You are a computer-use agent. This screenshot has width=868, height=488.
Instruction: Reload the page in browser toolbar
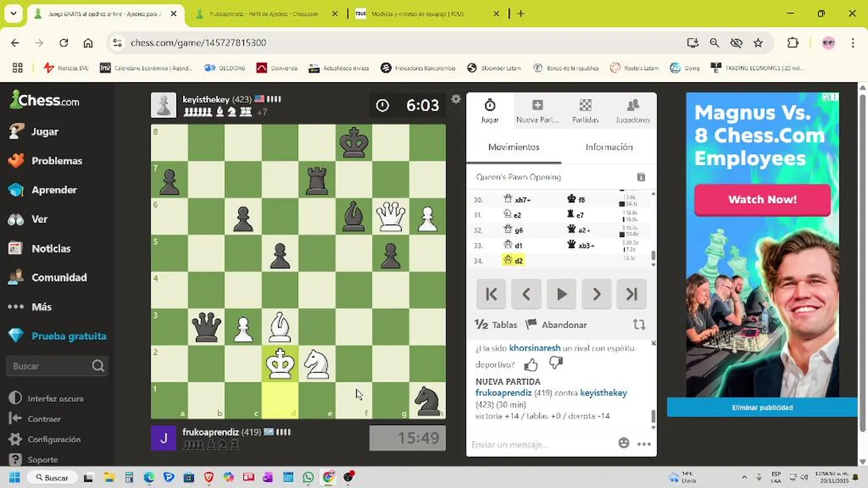(x=64, y=43)
